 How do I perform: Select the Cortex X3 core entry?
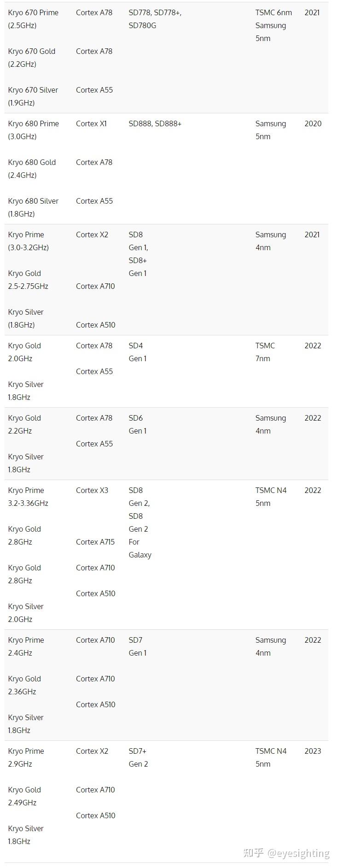coord(92,490)
